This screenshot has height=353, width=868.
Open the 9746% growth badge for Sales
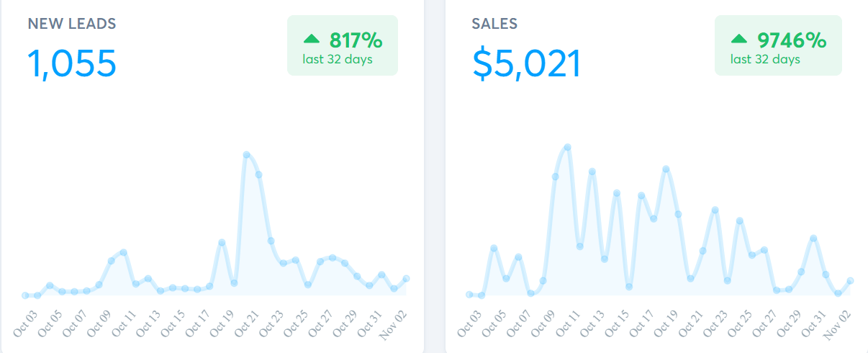[x=778, y=45]
